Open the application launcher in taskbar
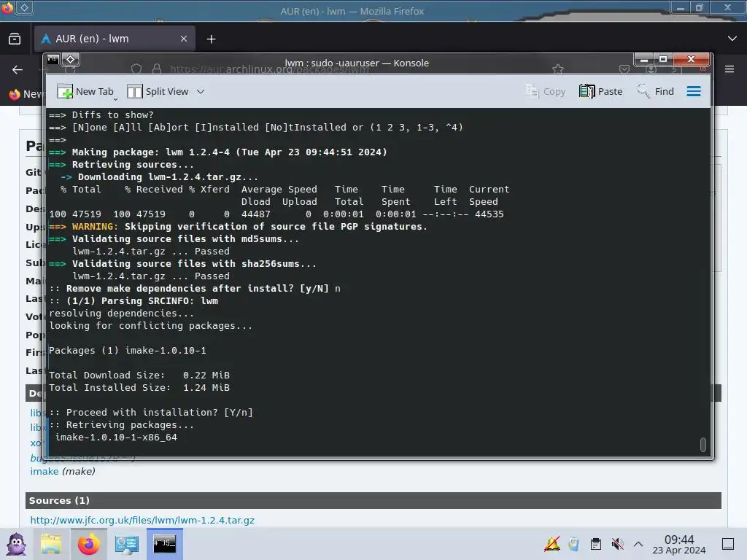The height and width of the screenshot is (560, 747). 16,544
